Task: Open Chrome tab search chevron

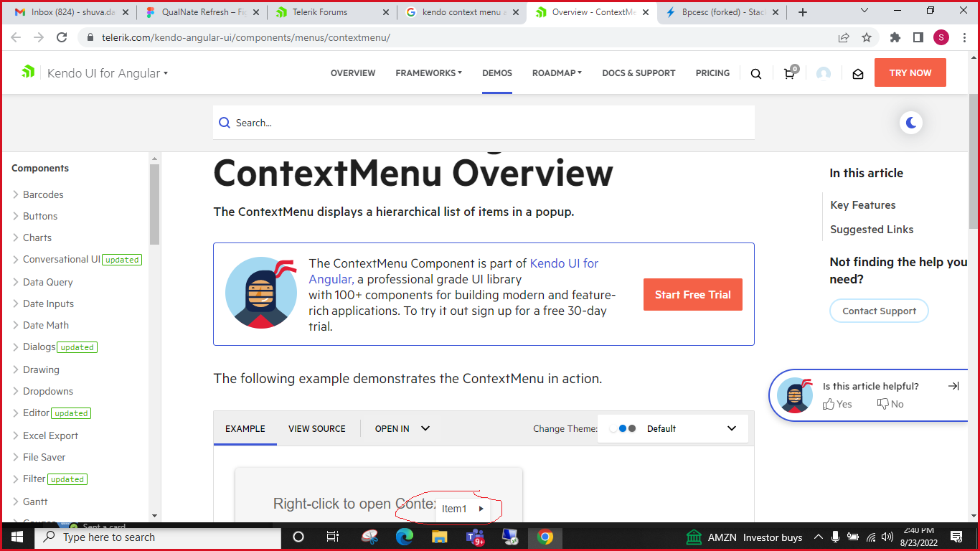Action: coord(864,11)
